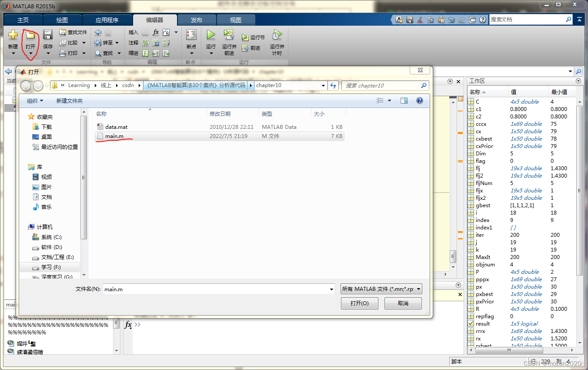Click New Folder (新建文件夹)
This screenshot has height=370, width=588.
69,101
